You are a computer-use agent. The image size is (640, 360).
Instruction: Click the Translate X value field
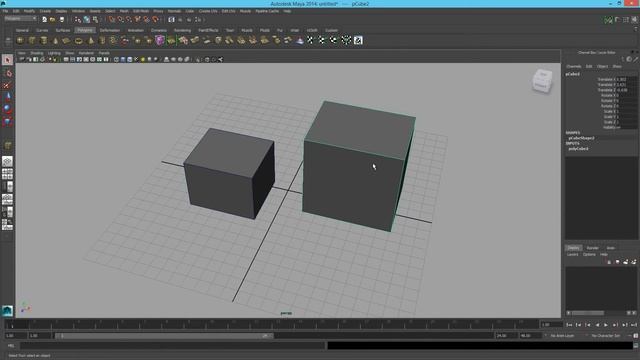coord(627,79)
